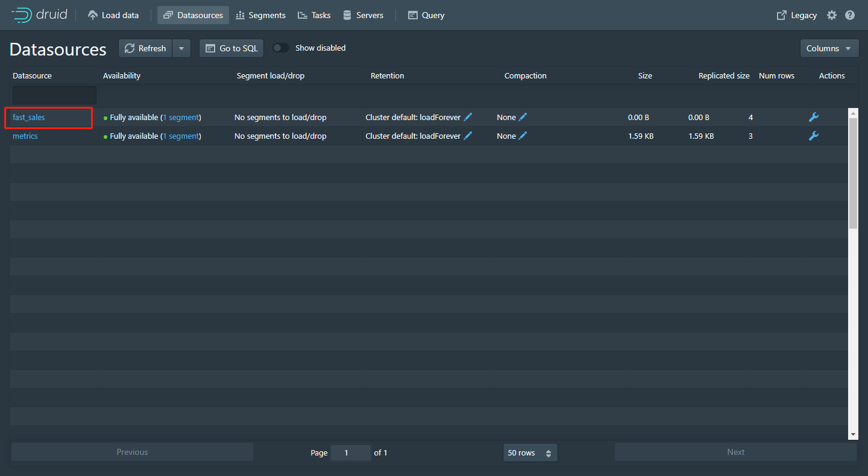Click the Druid logo
The height and width of the screenshot is (476, 868).
[39, 15]
